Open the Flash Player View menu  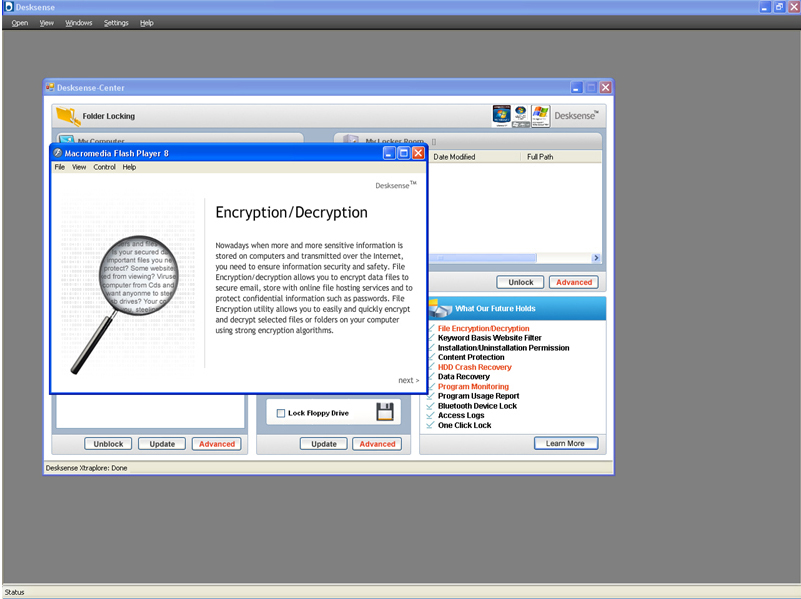[x=79, y=167]
